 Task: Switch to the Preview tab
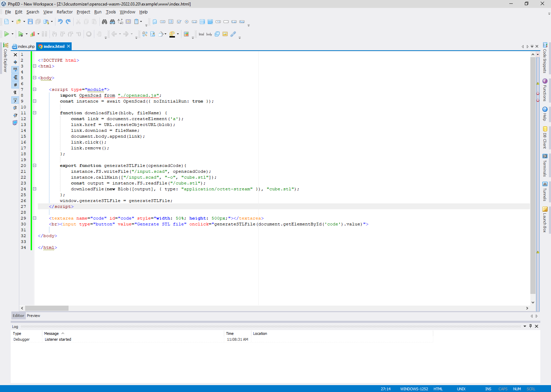point(33,316)
